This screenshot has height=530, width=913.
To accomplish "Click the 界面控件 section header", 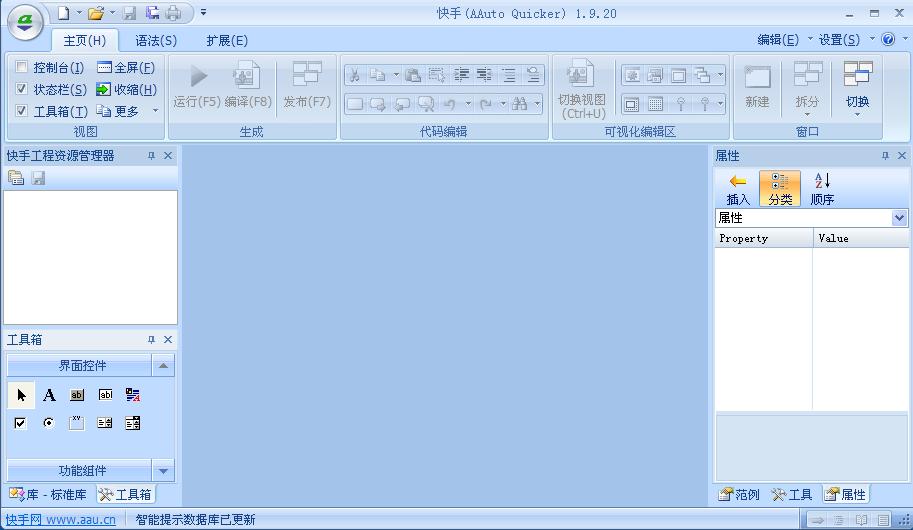I will (79, 366).
